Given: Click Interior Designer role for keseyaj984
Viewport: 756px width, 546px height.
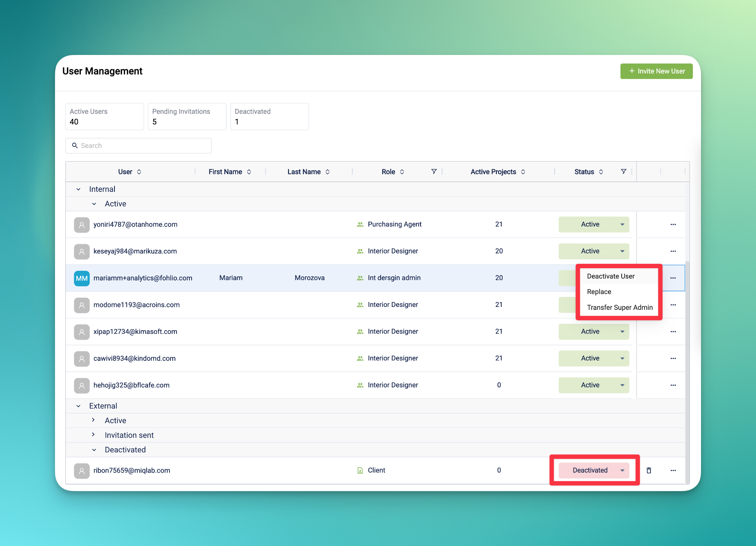Looking at the screenshot, I should click(393, 251).
